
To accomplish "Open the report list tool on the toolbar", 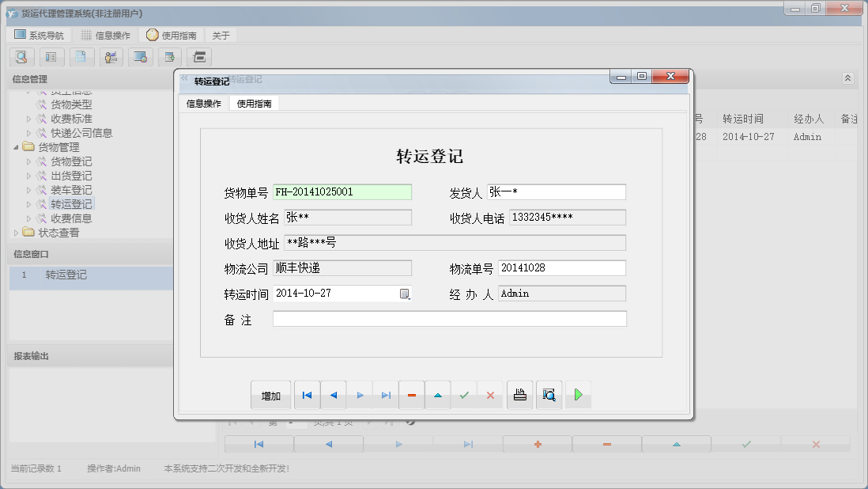I will [51, 57].
